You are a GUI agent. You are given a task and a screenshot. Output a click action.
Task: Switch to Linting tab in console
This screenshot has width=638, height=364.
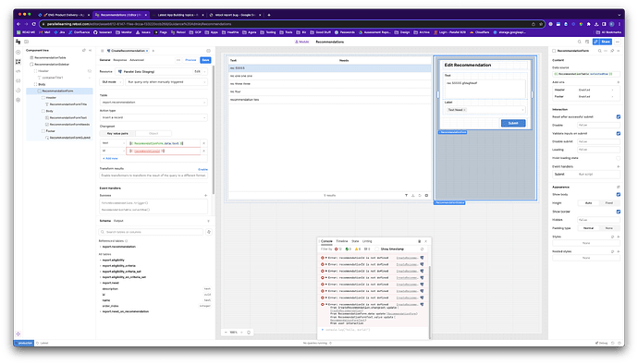point(367,241)
